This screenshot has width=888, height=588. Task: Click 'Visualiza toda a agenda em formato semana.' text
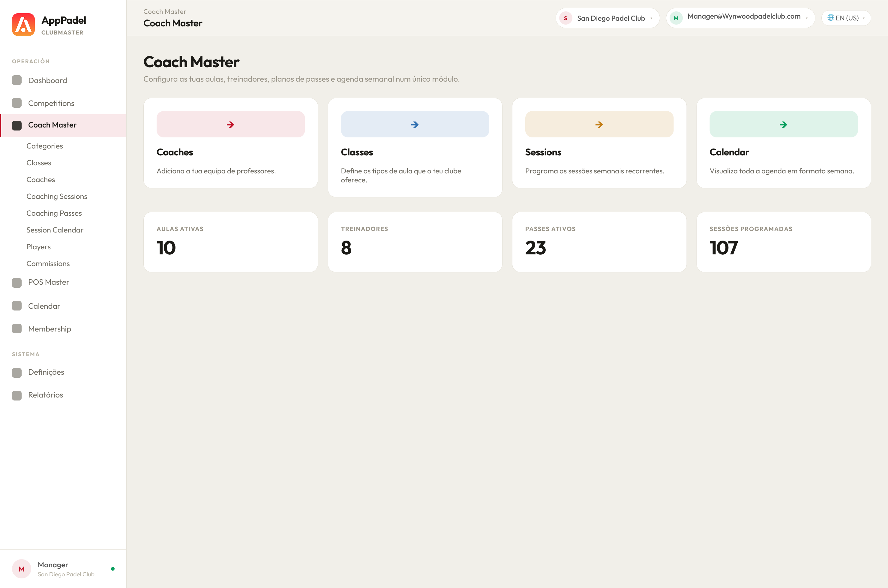coord(781,171)
